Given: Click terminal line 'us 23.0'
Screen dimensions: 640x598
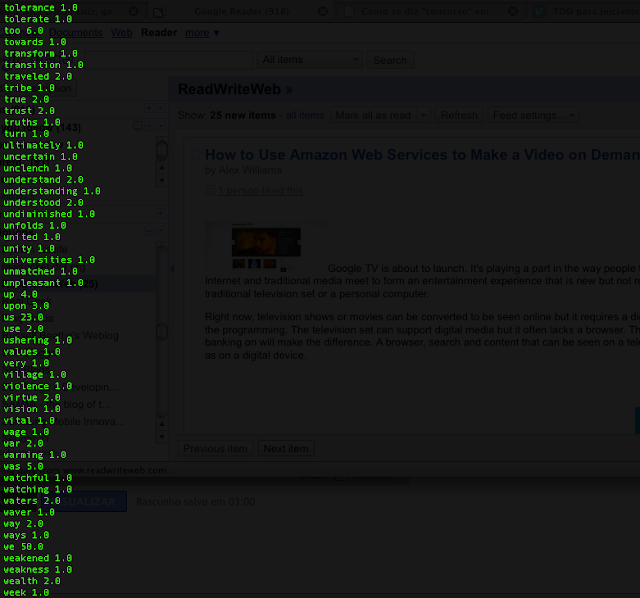Looking at the screenshot, I should pyautogui.click(x=23, y=317).
